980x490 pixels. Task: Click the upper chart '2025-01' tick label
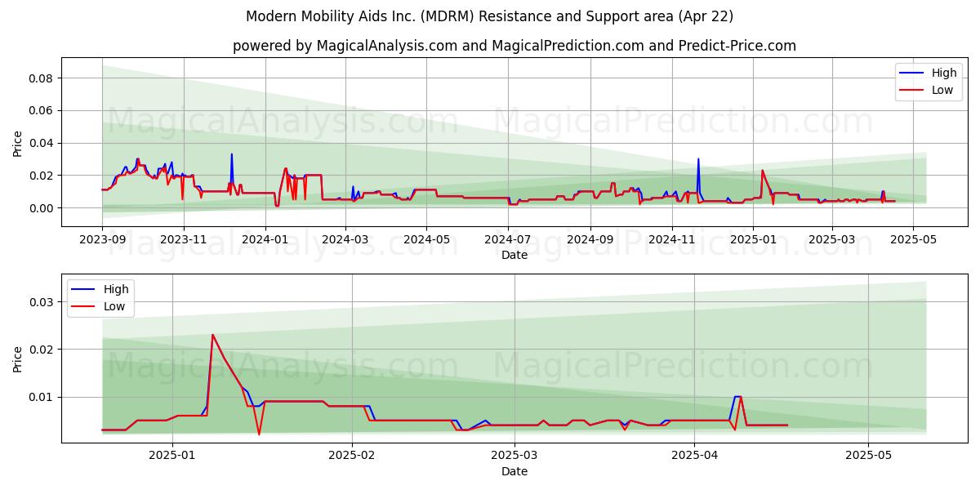click(753, 240)
